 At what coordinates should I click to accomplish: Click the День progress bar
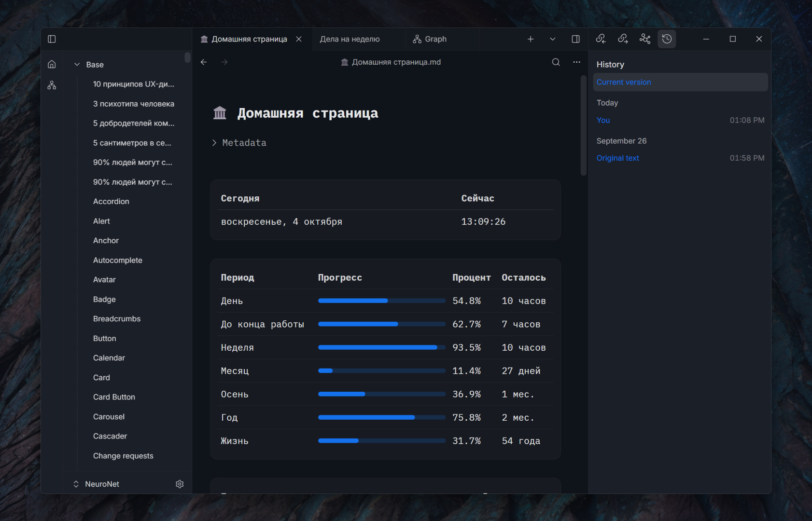pyautogui.click(x=381, y=301)
